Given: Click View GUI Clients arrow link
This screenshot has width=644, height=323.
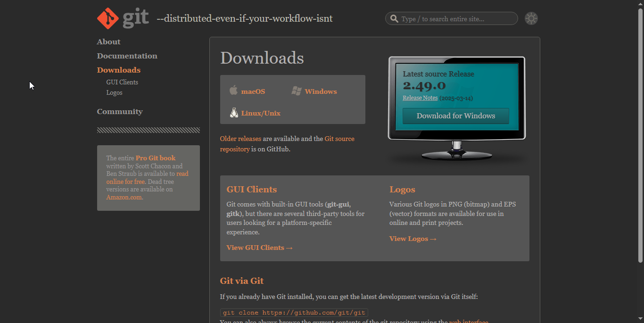Looking at the screenshot, I should pos(259,248).
